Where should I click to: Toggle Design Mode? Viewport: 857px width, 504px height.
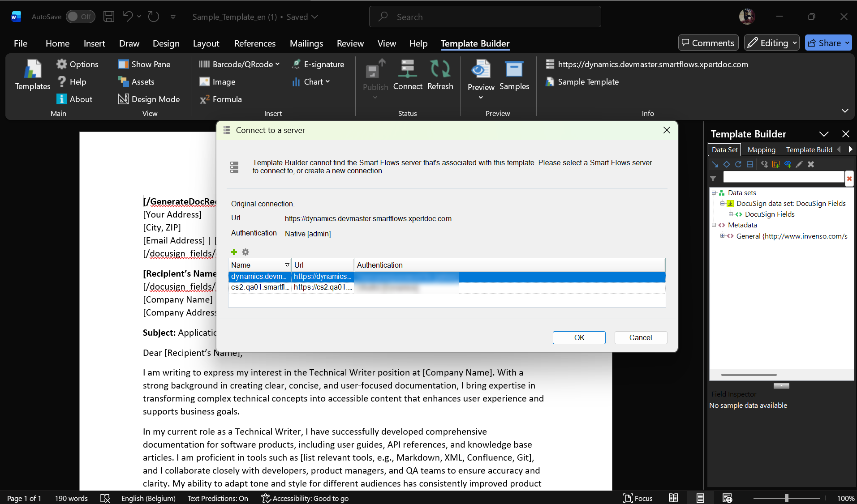pos(149,99)
